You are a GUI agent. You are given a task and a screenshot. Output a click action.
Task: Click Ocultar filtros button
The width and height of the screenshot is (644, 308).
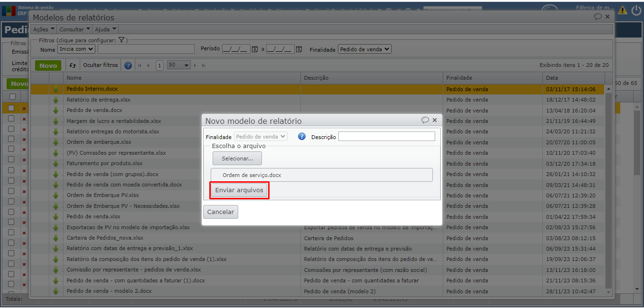tap(101, 65)
